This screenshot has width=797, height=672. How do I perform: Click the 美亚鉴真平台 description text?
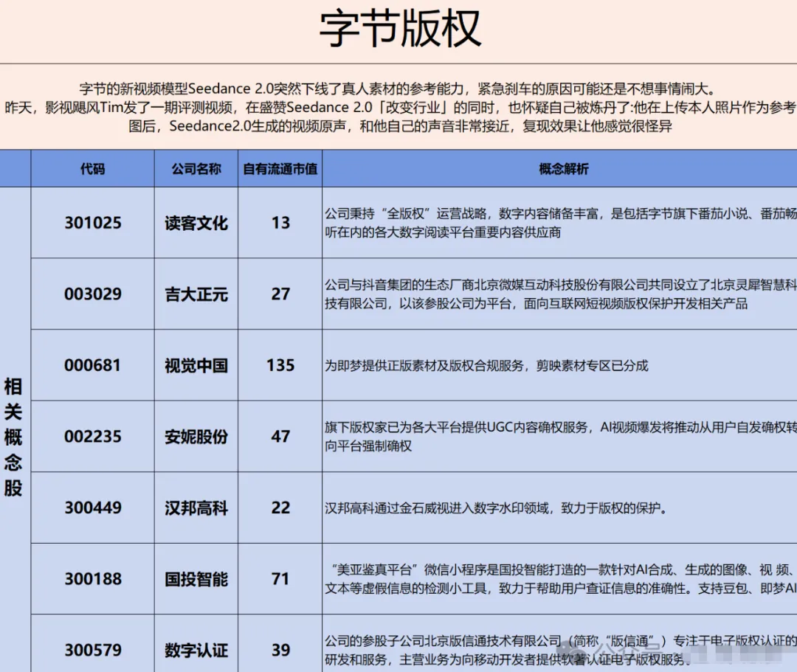561,579
